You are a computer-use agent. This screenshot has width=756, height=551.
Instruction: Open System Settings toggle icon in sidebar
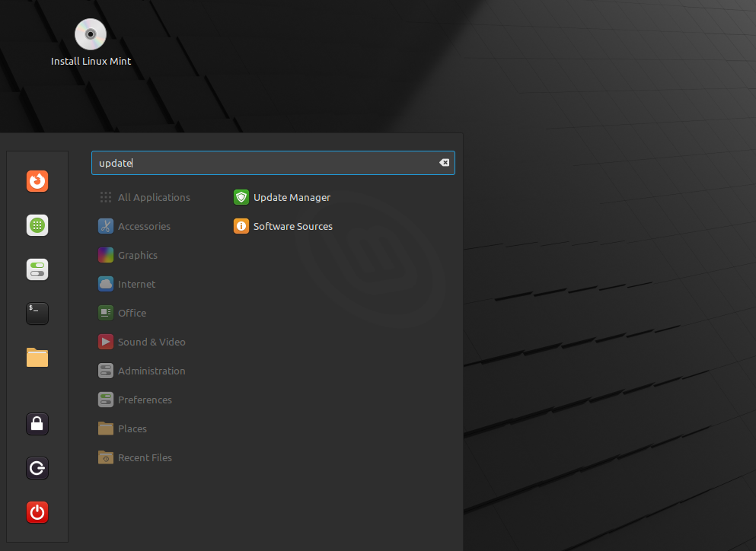(x=37, y=269)
